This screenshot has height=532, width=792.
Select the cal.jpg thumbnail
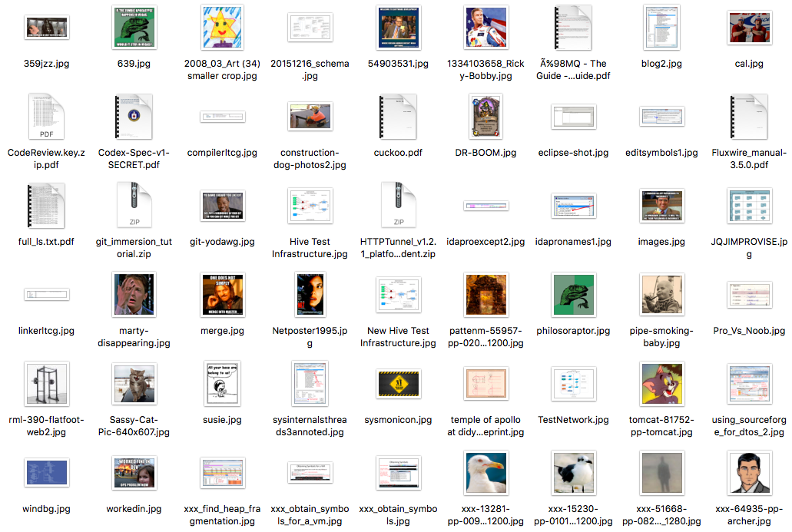[750, 28]
